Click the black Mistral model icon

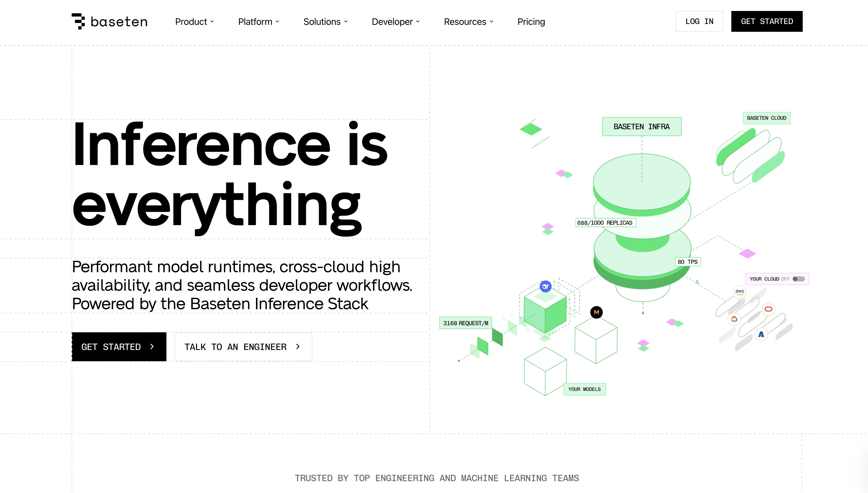[x=596, y=312]
